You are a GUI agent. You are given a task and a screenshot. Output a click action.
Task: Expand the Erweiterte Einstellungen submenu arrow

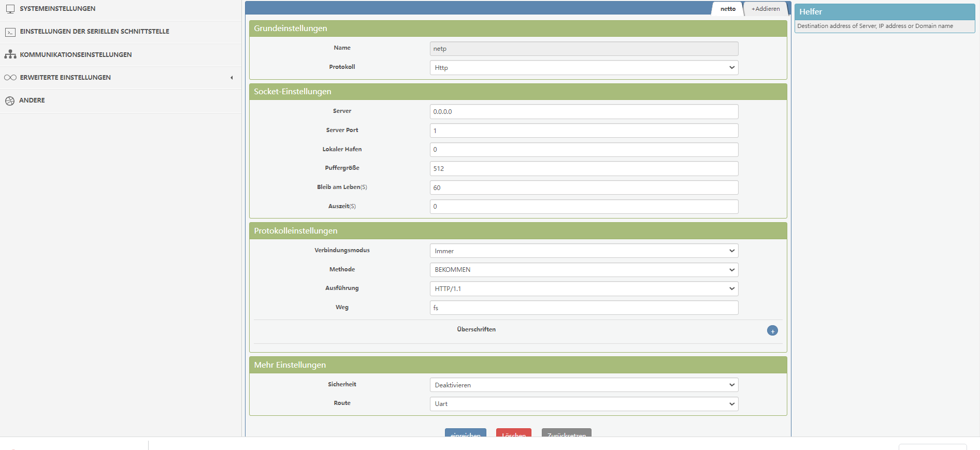[x=232, y=78]
